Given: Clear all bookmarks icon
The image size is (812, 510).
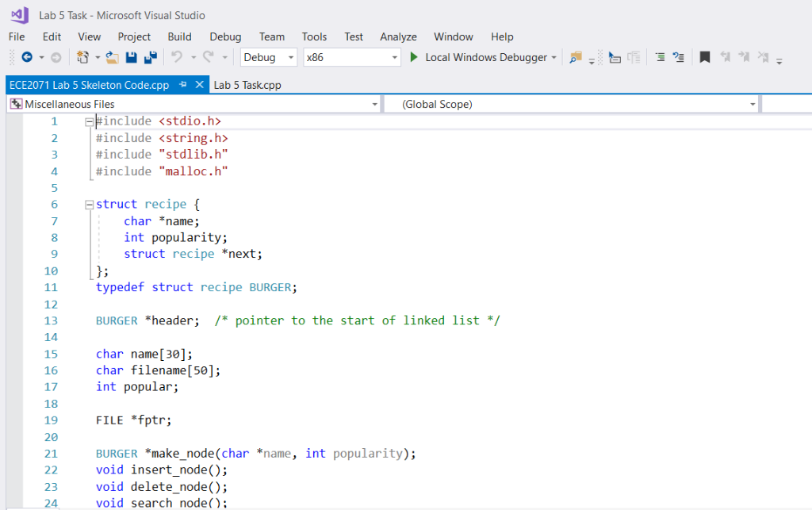Looking at the screenshot, I should 763,57.
